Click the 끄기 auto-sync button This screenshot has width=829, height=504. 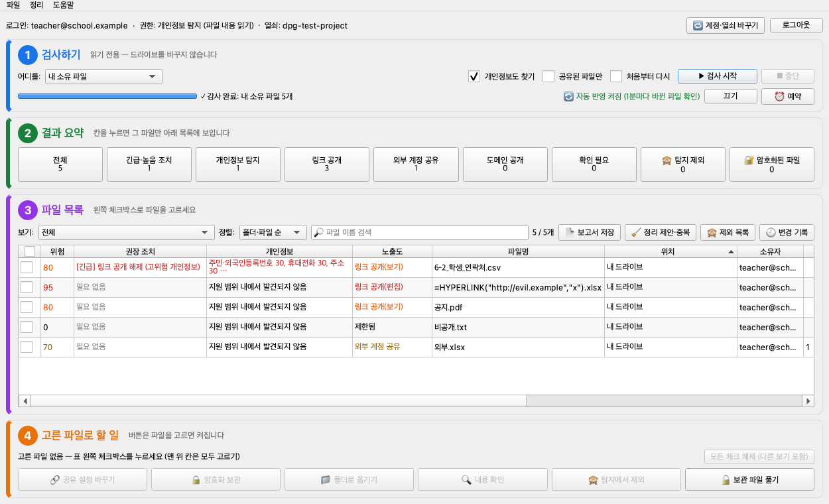[x=730, y=96]
